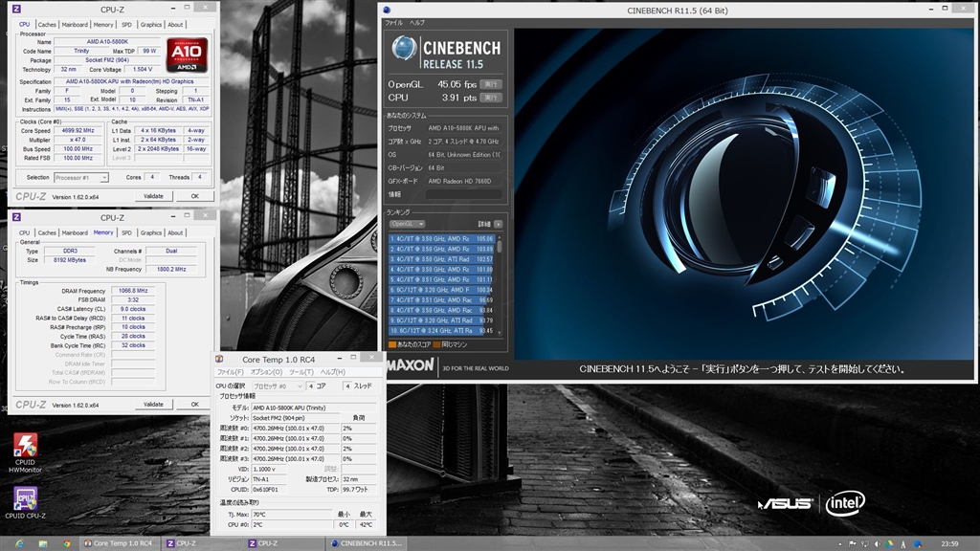Open the オプション(O) menu in Core Temp

[x=266, y=372]
